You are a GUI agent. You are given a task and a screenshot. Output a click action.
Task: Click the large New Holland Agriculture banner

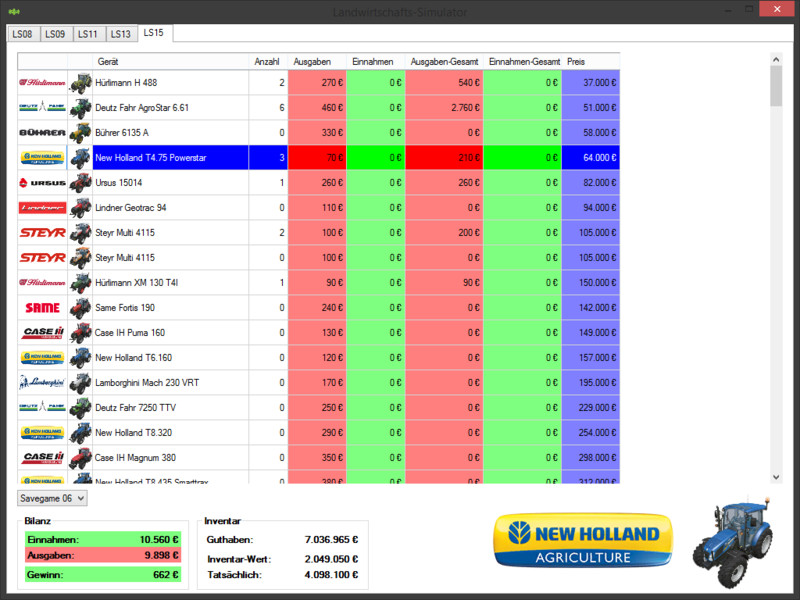click(583, 541)
